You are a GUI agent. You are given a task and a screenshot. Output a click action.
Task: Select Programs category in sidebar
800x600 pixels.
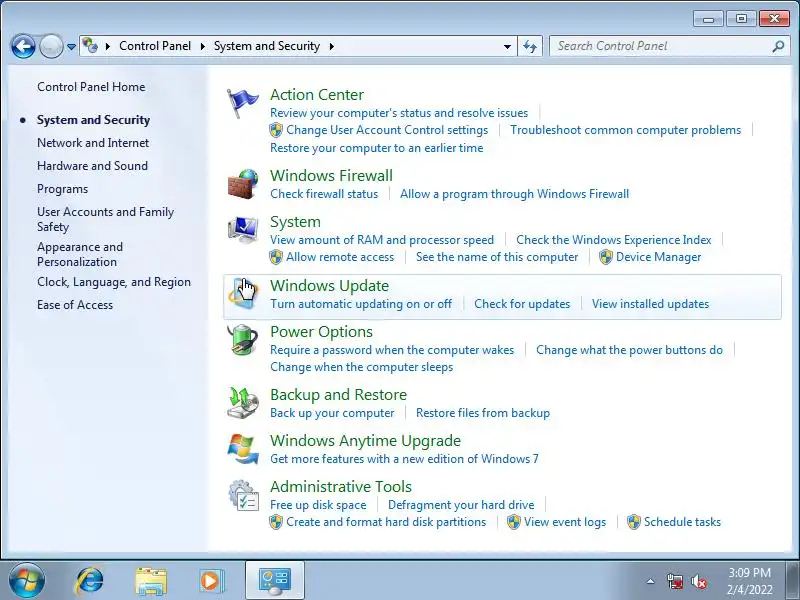pos(62,189)
